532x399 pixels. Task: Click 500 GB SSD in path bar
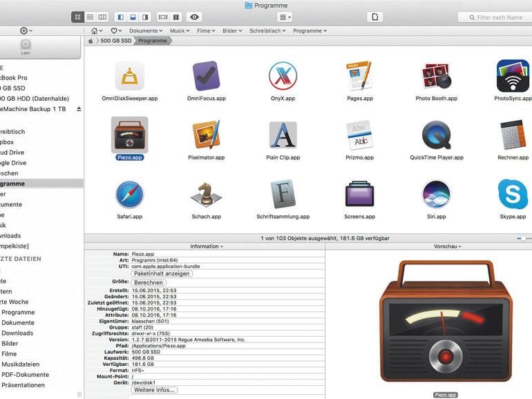pyautogui.click(x=116, y=41)
